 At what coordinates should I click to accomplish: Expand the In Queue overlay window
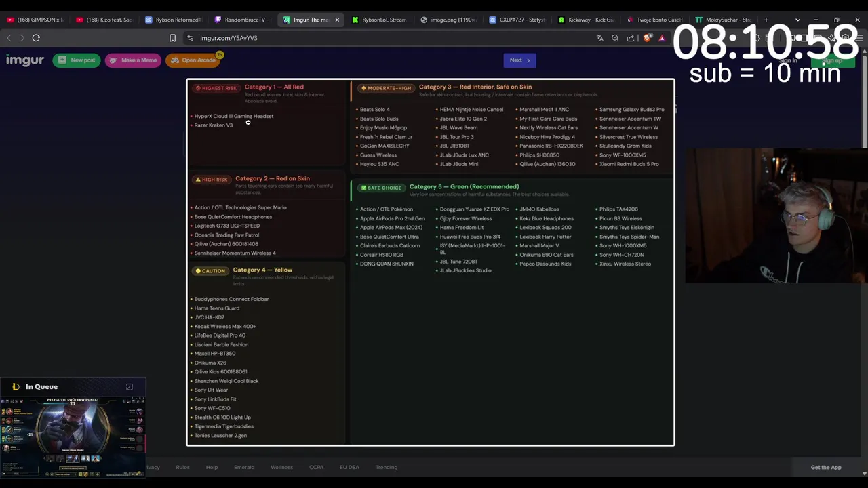click(130, 387)
